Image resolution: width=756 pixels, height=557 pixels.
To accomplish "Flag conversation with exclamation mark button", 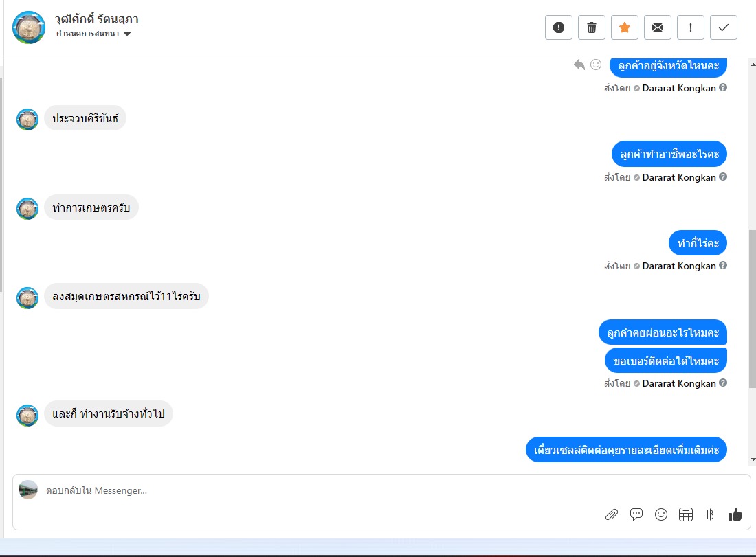I will click(691, 27).
